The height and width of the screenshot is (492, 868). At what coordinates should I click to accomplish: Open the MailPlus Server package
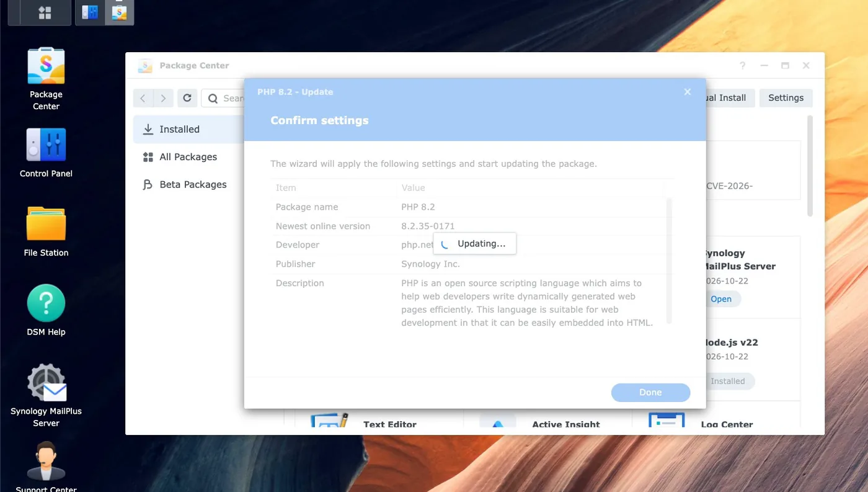[721, 299]
